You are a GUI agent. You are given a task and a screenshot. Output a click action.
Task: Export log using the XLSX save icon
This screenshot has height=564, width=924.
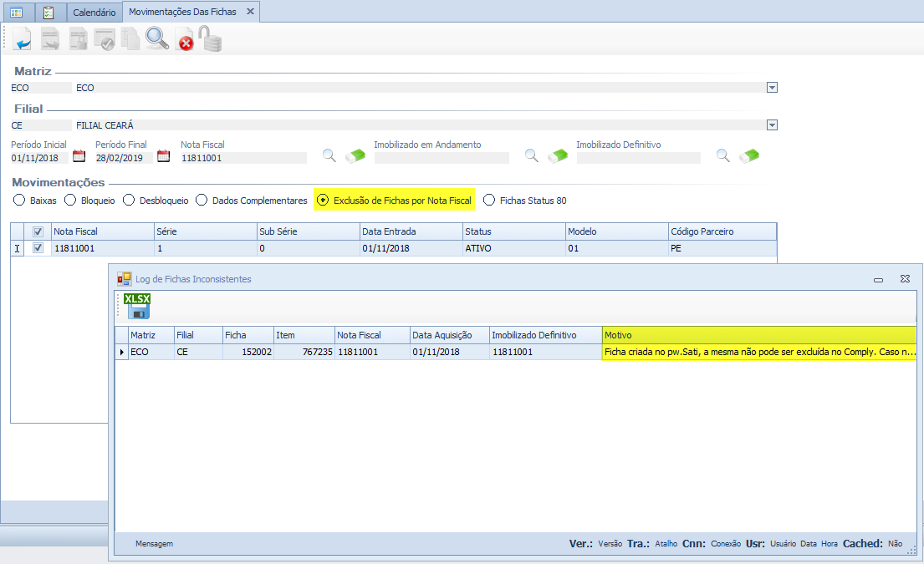pyautogui.click(x=137, y=306)
